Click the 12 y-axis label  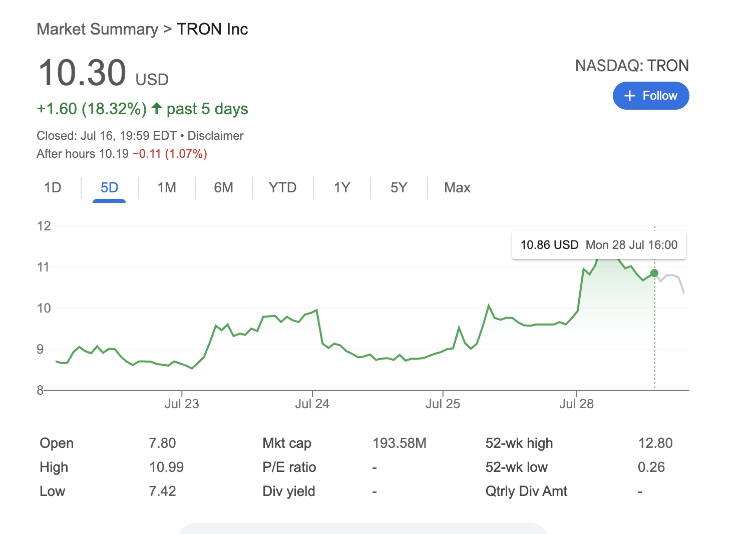(44, 226)
